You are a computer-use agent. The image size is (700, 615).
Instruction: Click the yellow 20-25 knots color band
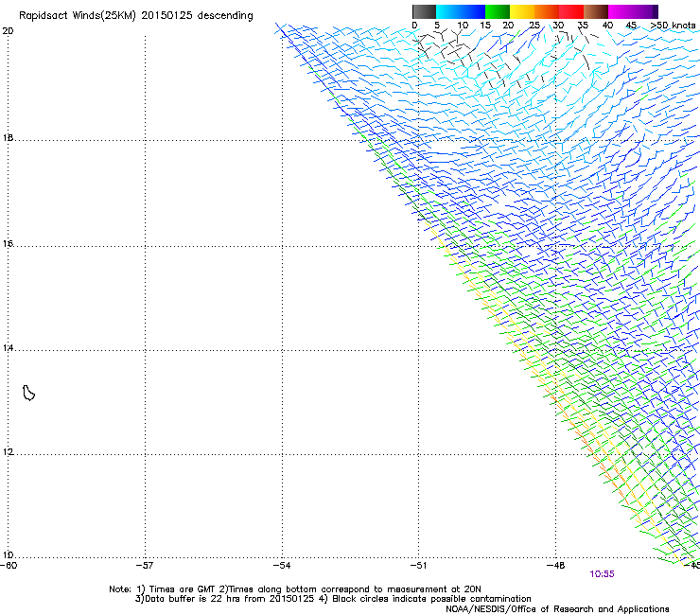522,11
